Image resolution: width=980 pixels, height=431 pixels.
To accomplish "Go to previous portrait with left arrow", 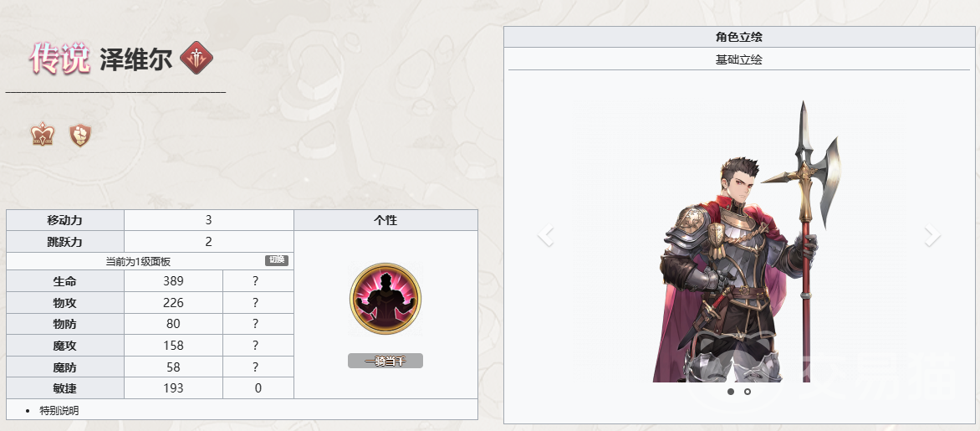I will pyautogui.click(x=546, y=235).
